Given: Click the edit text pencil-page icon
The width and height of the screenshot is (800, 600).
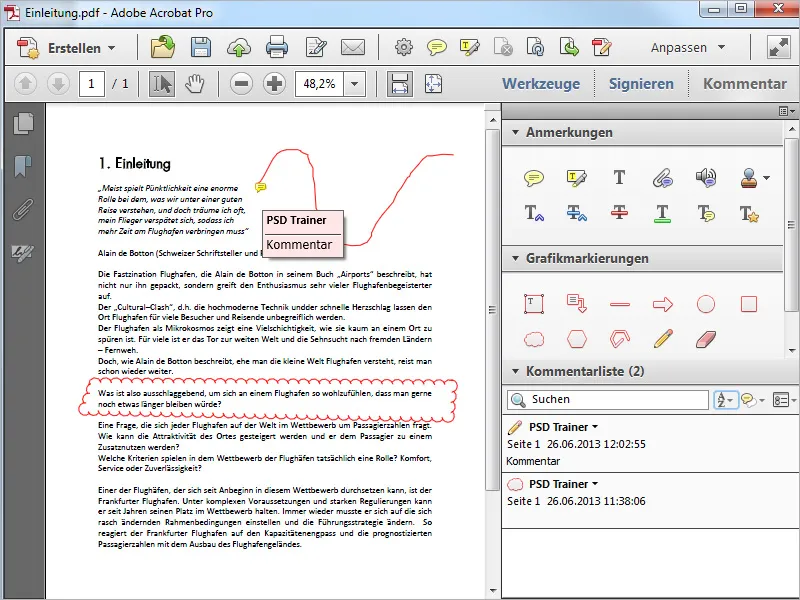Looking at the screenshot, I should (x=316, y=47).
